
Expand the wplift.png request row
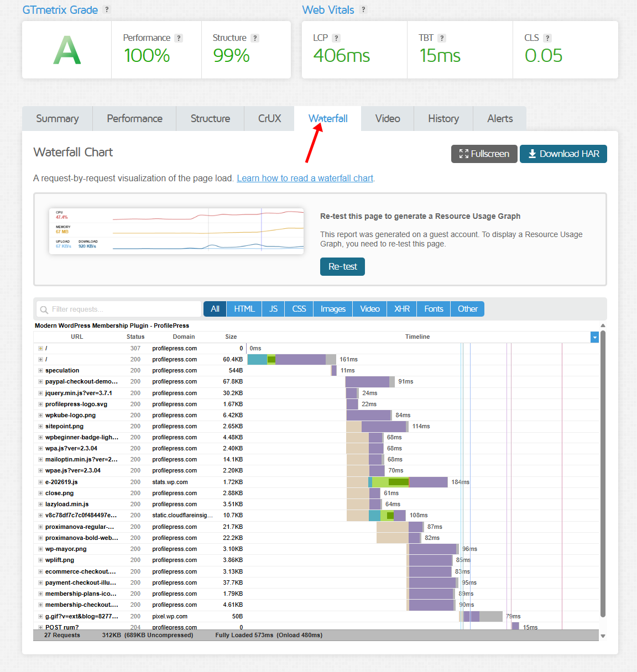coord(40,560)
